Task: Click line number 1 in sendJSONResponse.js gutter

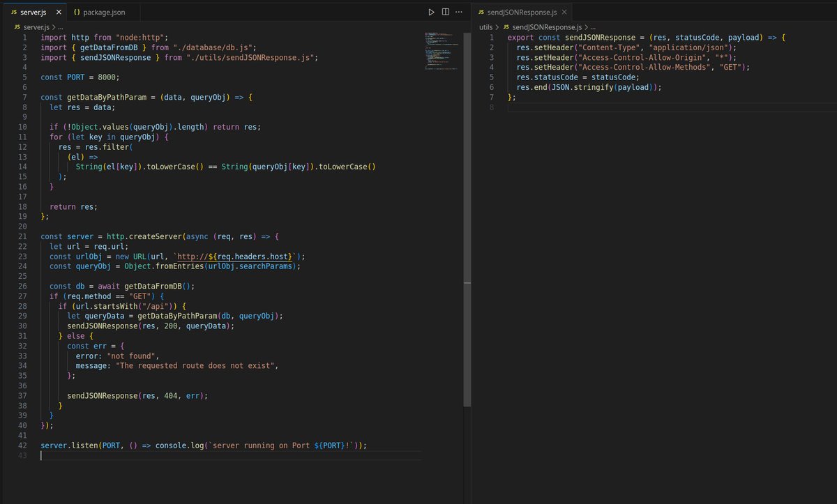Action: coord(492,38)
